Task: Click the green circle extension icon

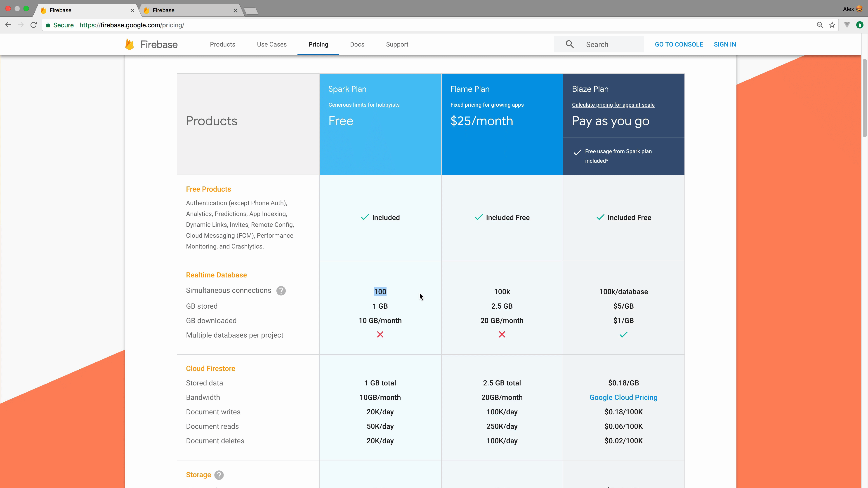Action: coord(860,25)
